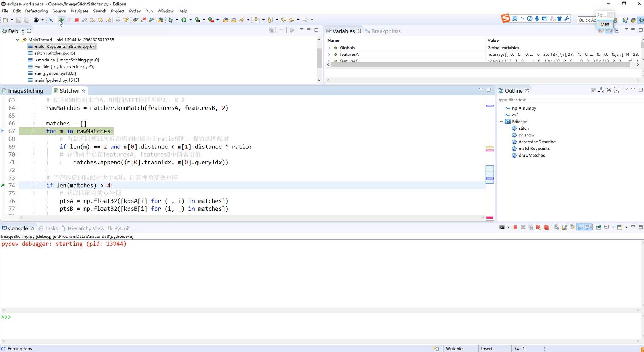Screen dimensions: 644x352
Task: Open the Pydev menu
Action: (135, 11)
